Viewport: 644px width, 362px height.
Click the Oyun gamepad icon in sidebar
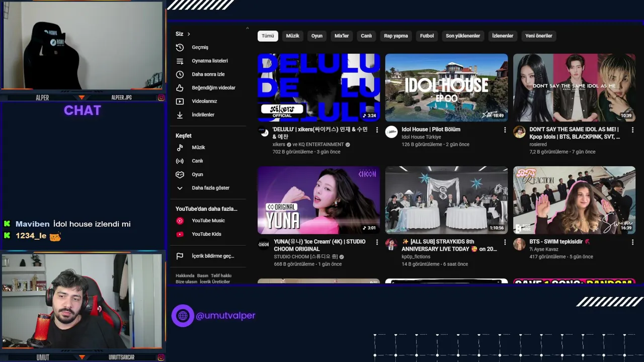(x=180, y=175)
